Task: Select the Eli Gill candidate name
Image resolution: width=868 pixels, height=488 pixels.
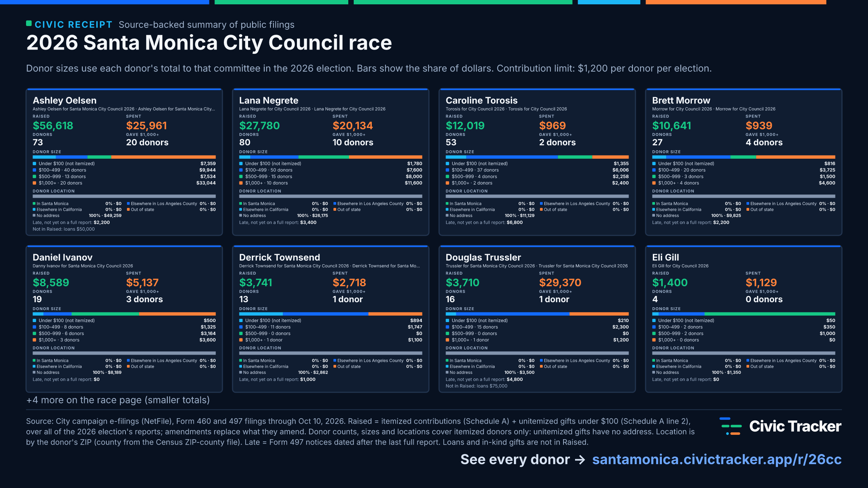Action: (665, 257)
